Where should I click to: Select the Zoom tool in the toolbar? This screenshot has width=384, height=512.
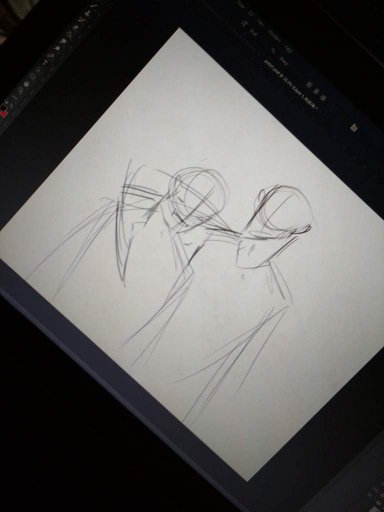coord(21,91)
